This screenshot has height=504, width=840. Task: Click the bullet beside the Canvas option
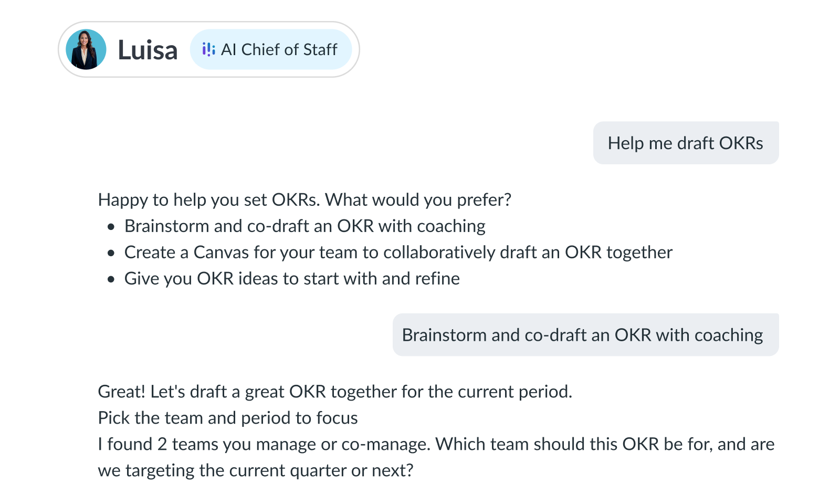click(x=110, y=253)
